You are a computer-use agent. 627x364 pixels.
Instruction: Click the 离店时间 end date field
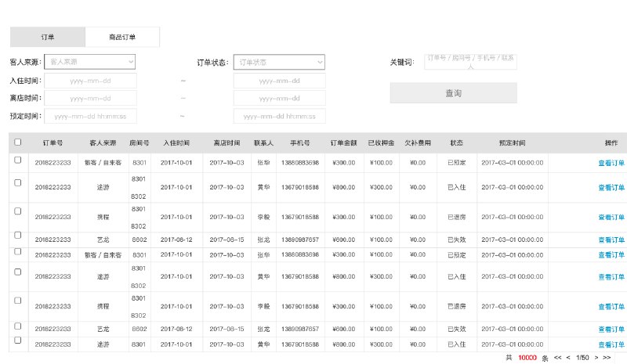coord(280,99)
